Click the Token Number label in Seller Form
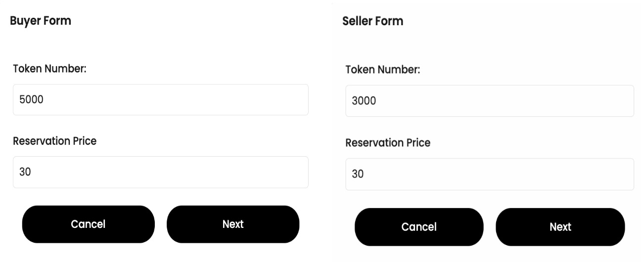 (x=382, y=70)
